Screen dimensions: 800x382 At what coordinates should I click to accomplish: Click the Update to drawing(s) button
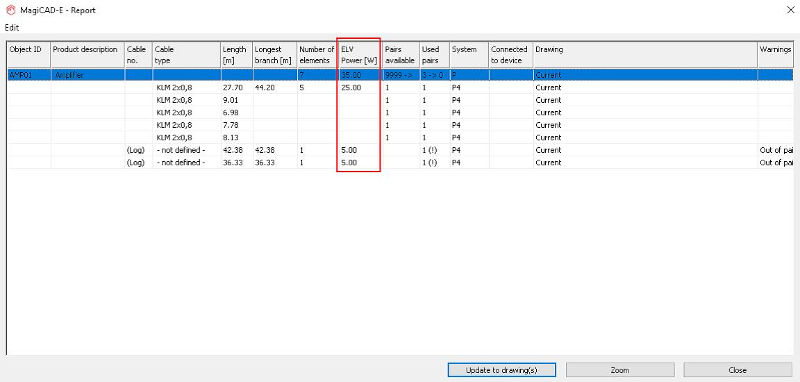502,370
